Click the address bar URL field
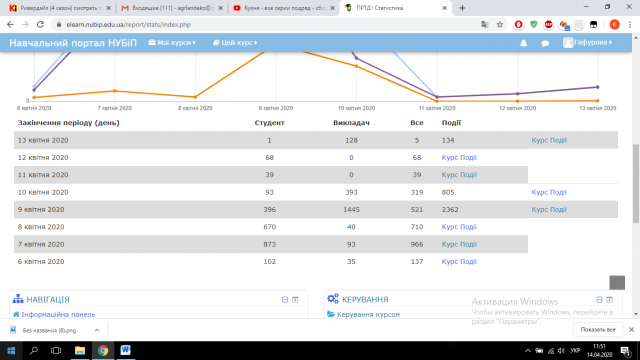640x360 pixels. click(x=265, y=24)
